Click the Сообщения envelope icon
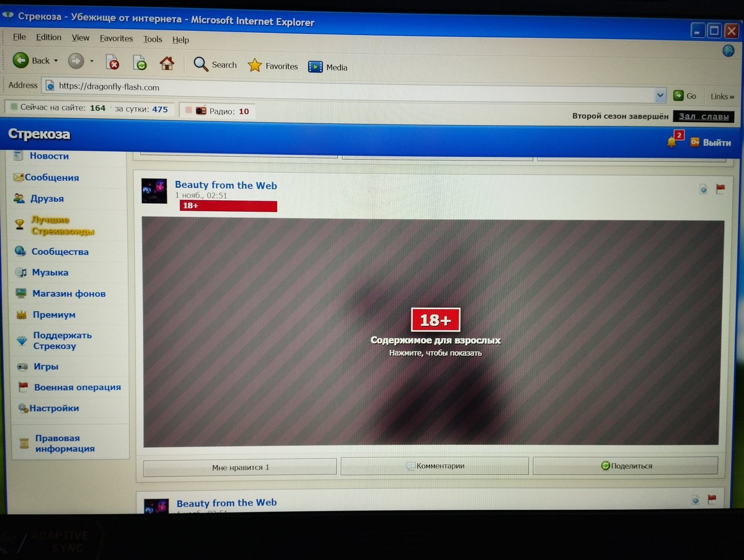Viewport: 744px width, 560px height. pyautogui.click(x=19, y=177)
